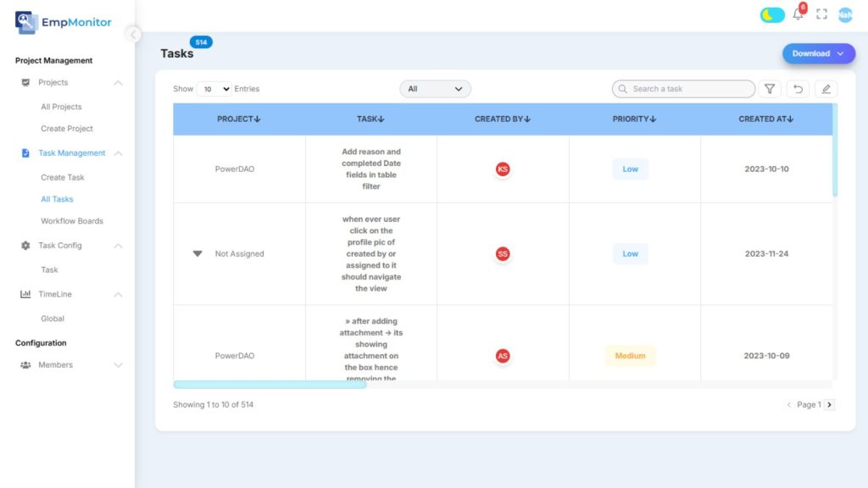Focus the Search a task field
The height and width of the screenshot is (488, 868).
click(683, 89)
